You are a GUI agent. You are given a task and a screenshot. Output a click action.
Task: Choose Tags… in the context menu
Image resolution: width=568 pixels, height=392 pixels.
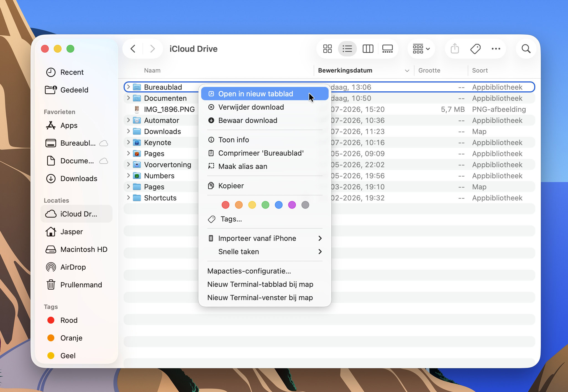click(x=265, y=219)
